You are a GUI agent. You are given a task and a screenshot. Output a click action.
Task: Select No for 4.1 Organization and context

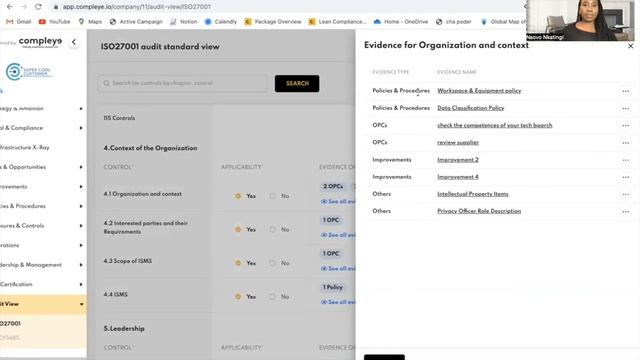(x=272, y=196)
